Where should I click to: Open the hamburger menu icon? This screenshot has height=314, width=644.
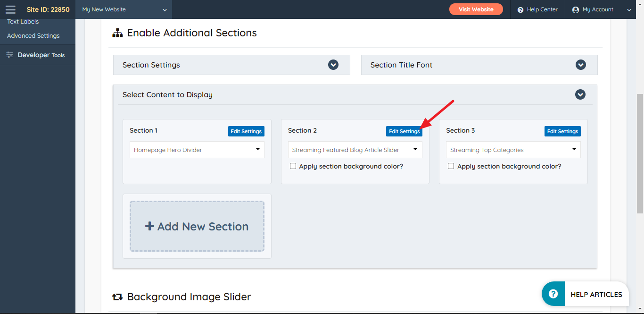click(10, 9)
